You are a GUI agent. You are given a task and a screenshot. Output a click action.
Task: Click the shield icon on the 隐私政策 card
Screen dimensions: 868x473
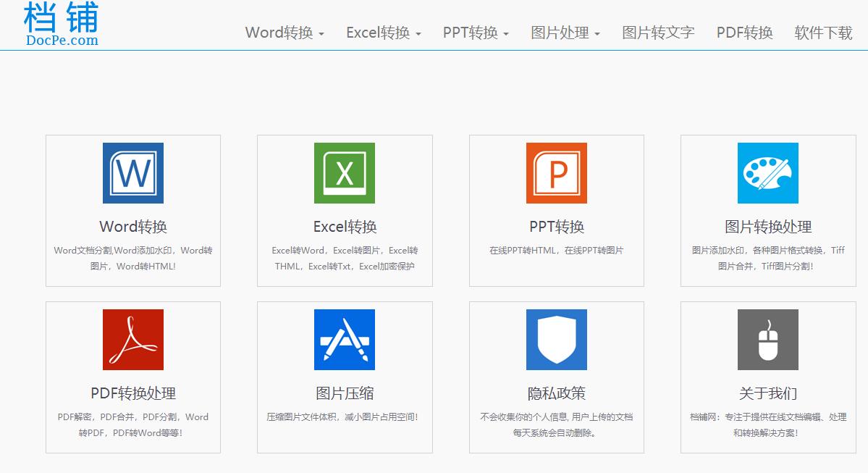click(x=556, y=339)
